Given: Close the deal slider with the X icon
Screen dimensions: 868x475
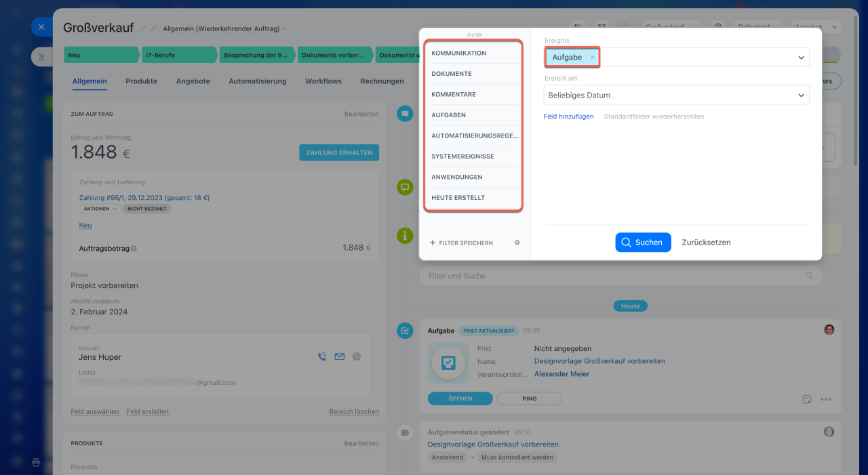Looking at the screenshot, I should (x=41, y=27).
